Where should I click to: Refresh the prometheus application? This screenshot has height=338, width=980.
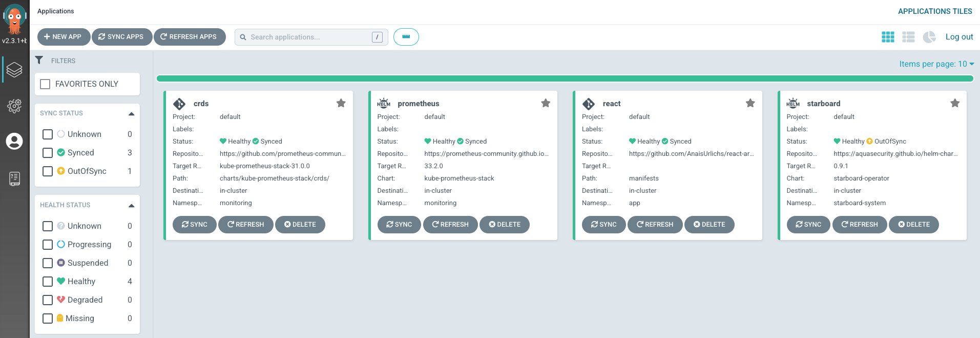tap(450, 225)
